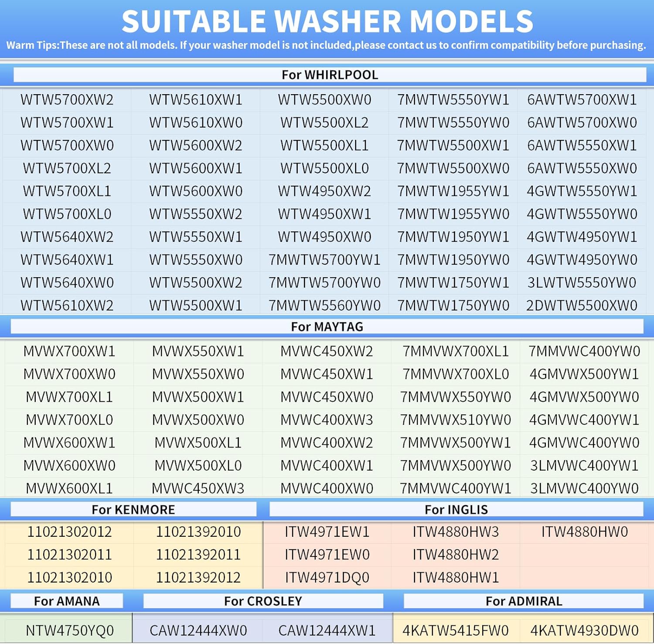The height and width of the screenshot is (644, 654).
Task: Click model 4GMVWX500YW1
Action: coord(584,374)
